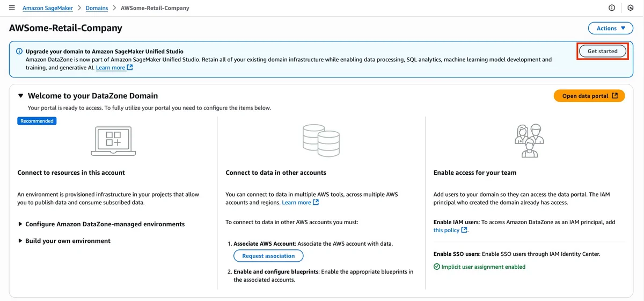The width and height of the screenshot is (644, 301).
Task: Open the hamburger navigation menu
Action: pos(12,8)
